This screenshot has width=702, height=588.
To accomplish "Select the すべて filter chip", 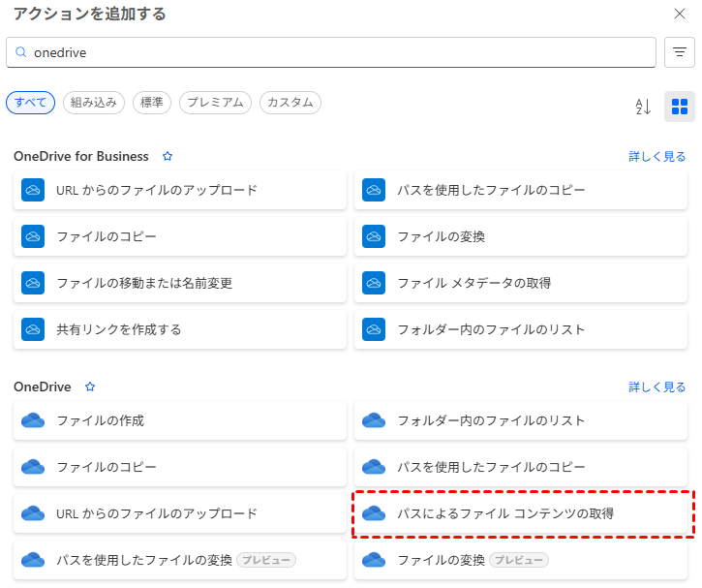I will click(30, 103).
